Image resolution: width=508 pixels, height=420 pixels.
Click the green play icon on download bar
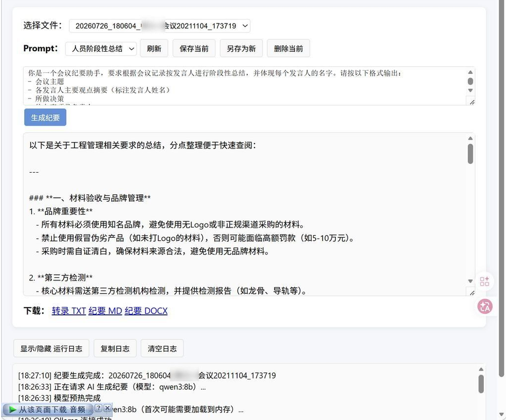(x=12, y=409)
